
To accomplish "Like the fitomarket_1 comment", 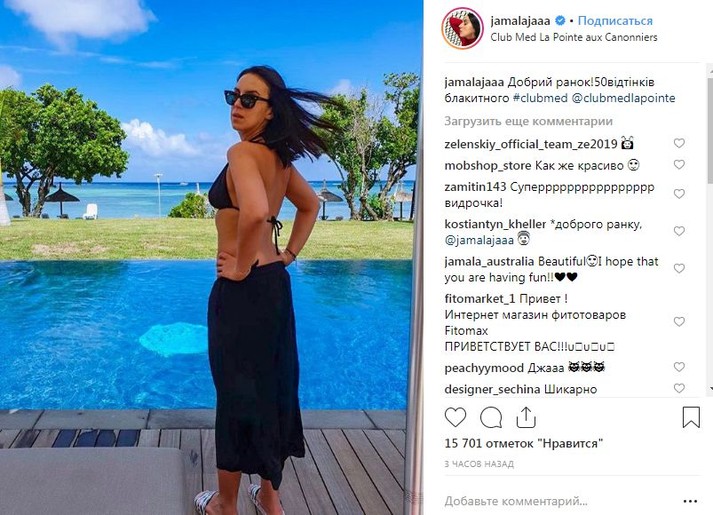I will pyautogui.click(x=679, y=322).
